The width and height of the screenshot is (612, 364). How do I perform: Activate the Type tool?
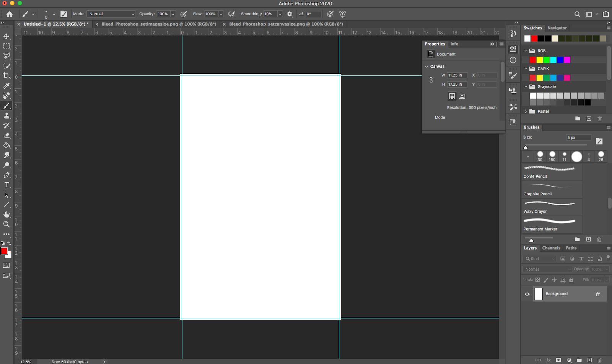[6, 185]
